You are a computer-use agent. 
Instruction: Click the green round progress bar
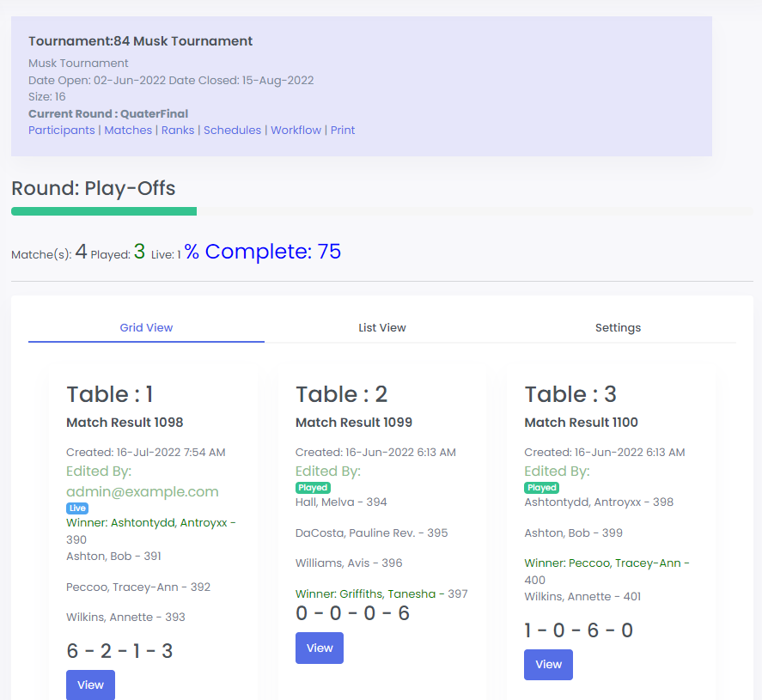tap(104, 211)
